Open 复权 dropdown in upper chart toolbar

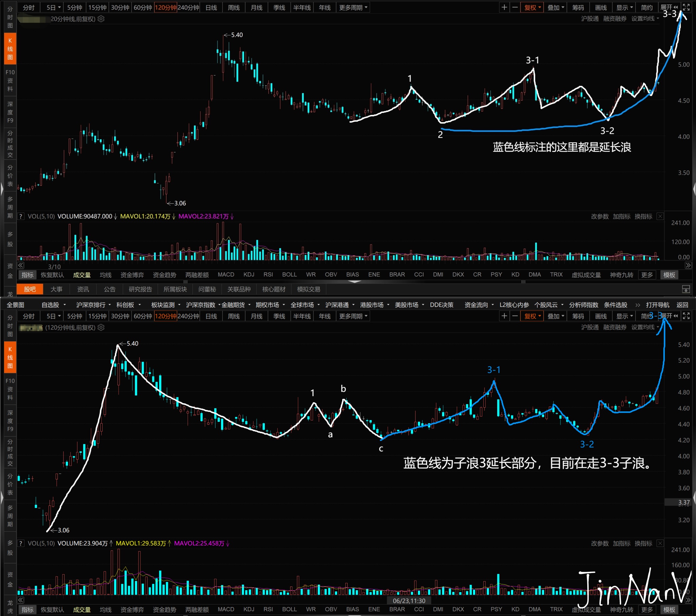click(532, 7)
